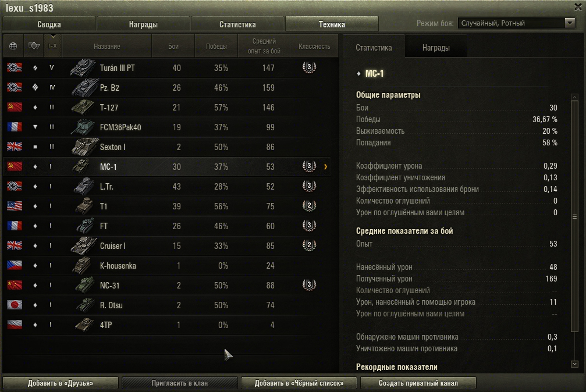Click the Japanese flag next to R. Otsu
This screenshot has height=392, width=586.
tap(15, 305)
